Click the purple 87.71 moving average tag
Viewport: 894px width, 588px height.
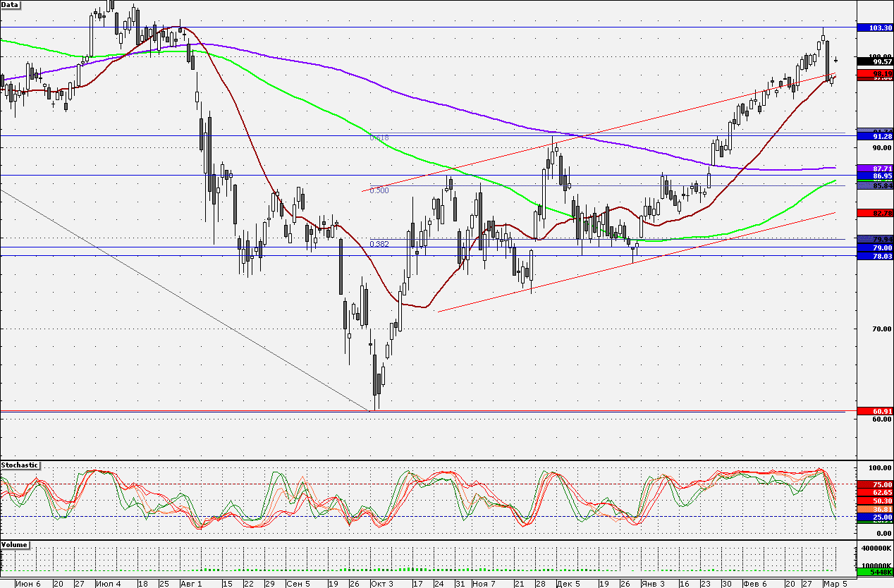(875, 169)
